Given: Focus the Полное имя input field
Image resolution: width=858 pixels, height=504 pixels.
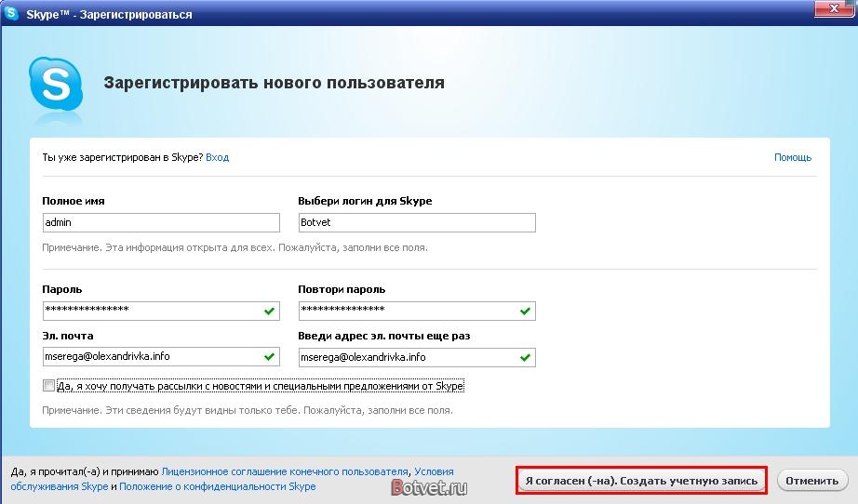Looking at the screenshot, I should [161, 222].
